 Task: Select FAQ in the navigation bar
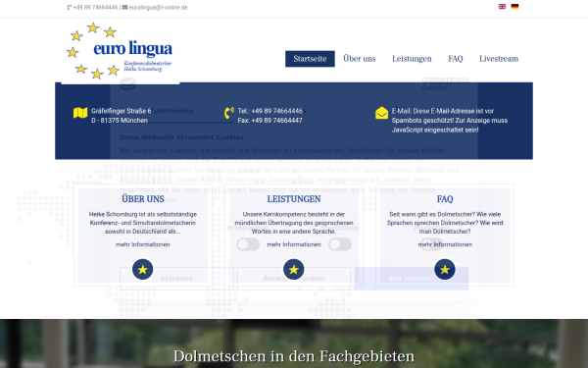456,59
